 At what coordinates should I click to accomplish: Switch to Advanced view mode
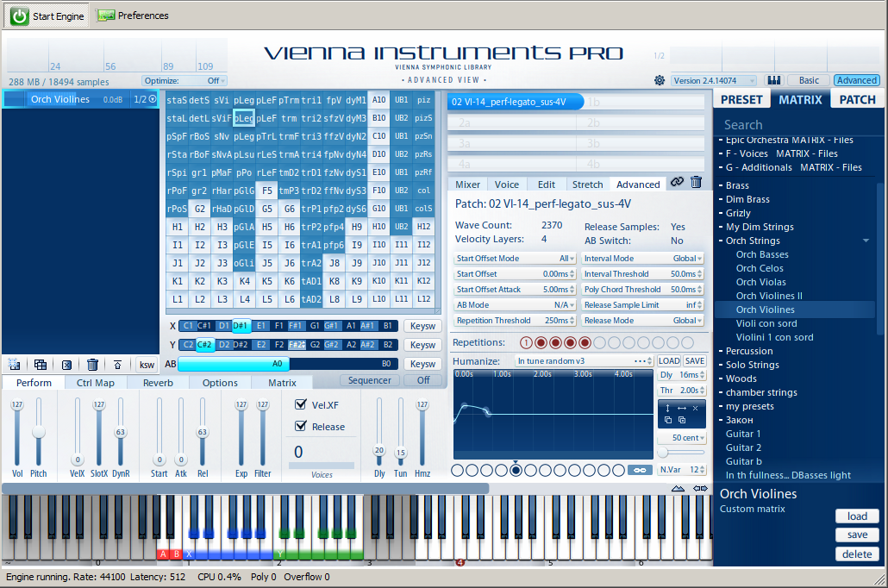[857, 80]
